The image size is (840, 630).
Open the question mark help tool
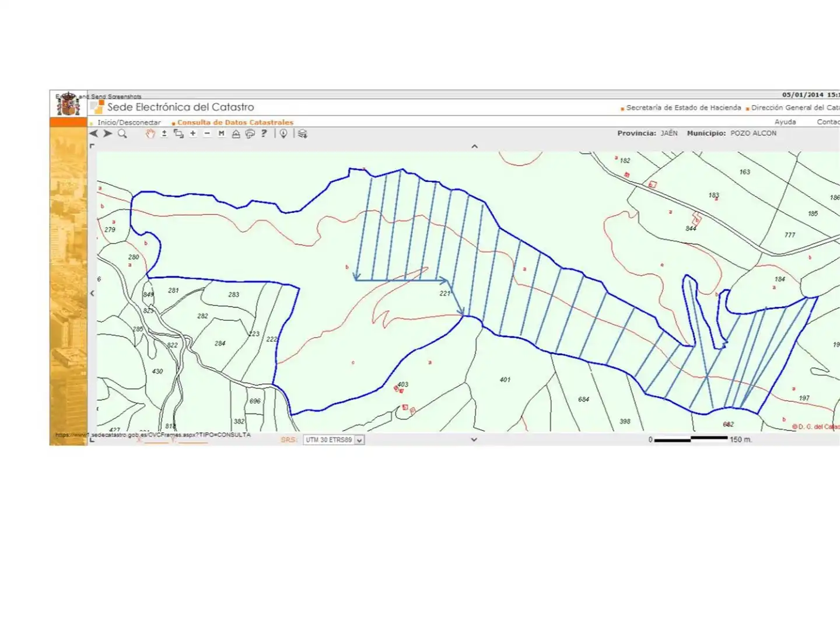click(264, 134)
